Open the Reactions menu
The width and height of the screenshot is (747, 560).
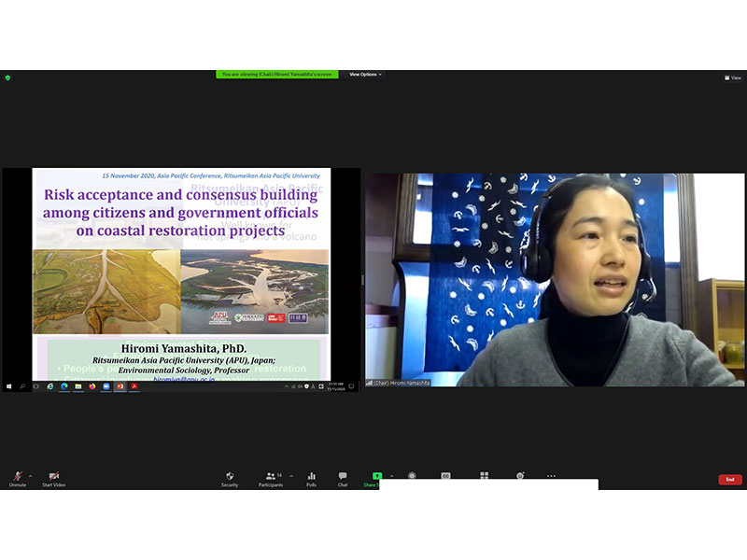[520, 475]
